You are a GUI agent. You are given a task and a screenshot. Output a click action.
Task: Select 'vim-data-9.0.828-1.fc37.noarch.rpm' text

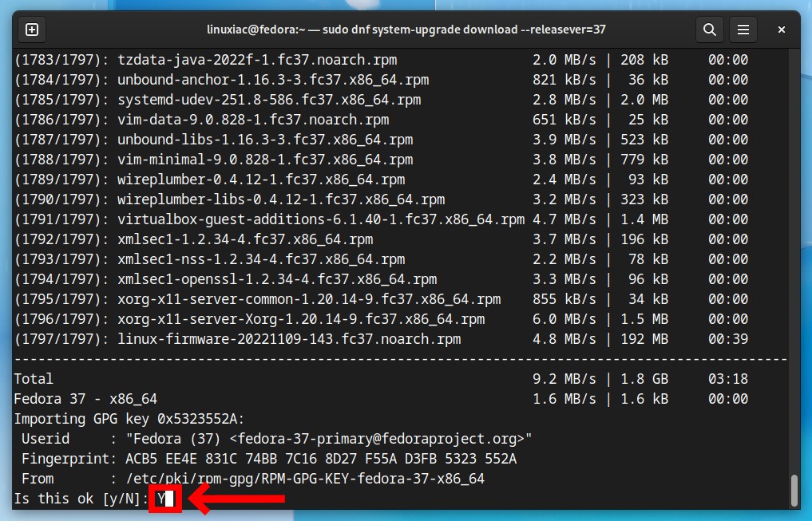(253, 120)
